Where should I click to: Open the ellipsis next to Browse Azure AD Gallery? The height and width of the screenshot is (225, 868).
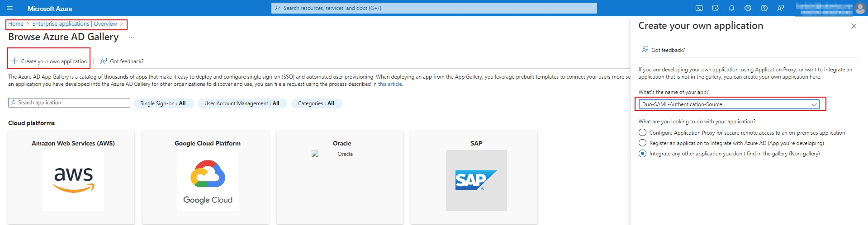point(131,37)
